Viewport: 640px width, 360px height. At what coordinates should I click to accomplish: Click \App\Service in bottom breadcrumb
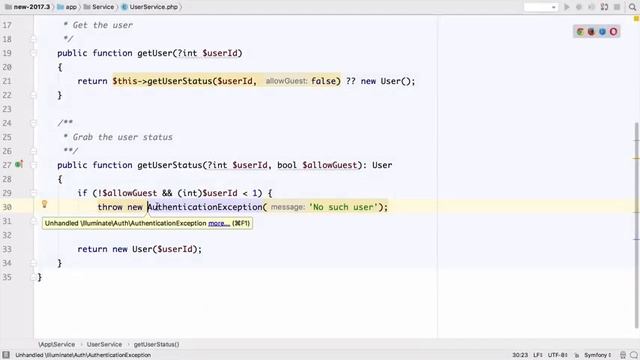(x=56, y=344)
